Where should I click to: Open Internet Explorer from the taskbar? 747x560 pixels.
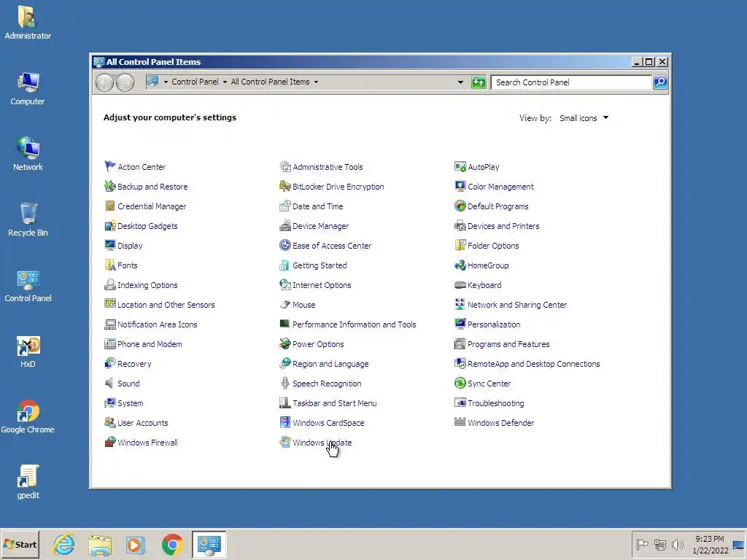(64, 544)
